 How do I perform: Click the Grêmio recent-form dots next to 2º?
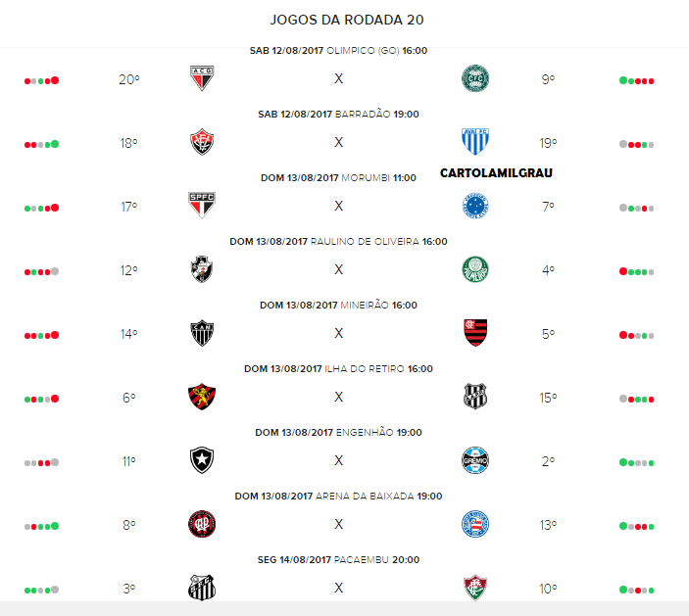(636, 462)
